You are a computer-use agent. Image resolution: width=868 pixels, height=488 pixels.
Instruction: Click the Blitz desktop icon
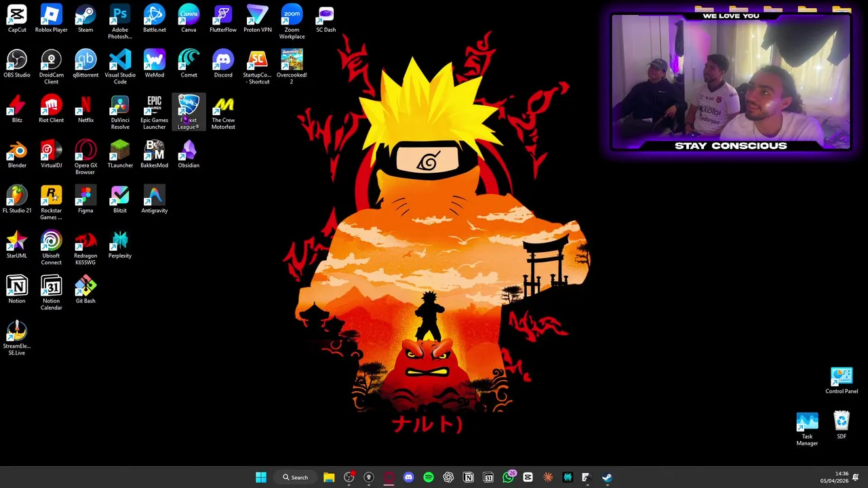pyautogui.click(x=17, y=110)
